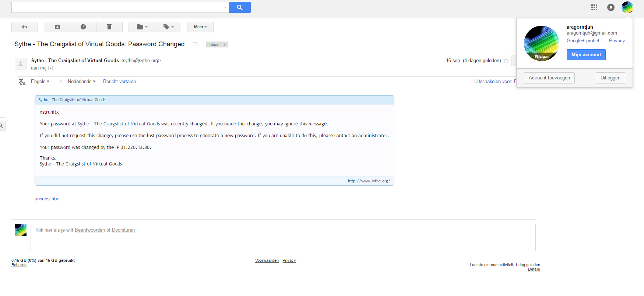Open Sythe link in message body

(119, 124)
